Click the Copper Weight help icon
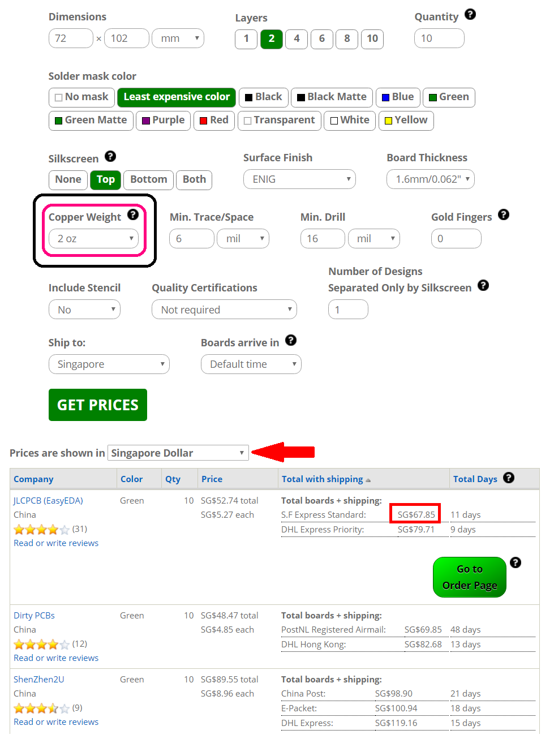This screenshot has height=756, width=554. pos(133,214)
